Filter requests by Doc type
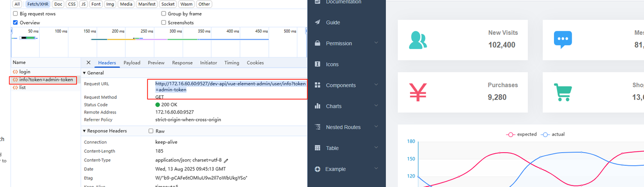 (x=58, y=4)
